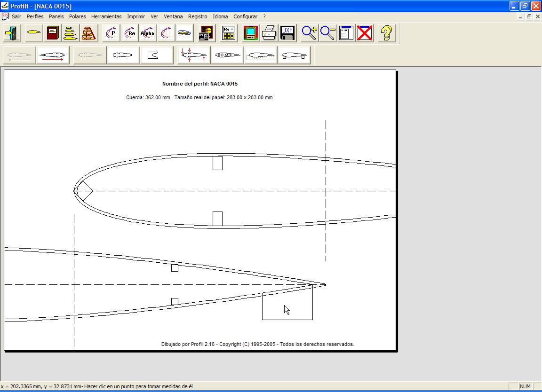This screenshot has height=392, width=542.
Task: Open the Perfiles menu
Action: click(35, 16)
